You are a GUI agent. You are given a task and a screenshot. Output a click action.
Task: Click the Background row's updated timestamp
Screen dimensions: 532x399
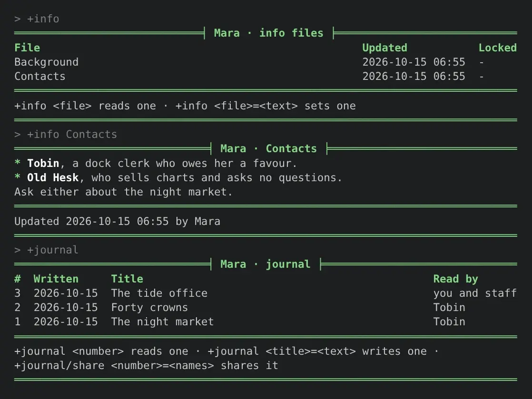tap(414, 62)
